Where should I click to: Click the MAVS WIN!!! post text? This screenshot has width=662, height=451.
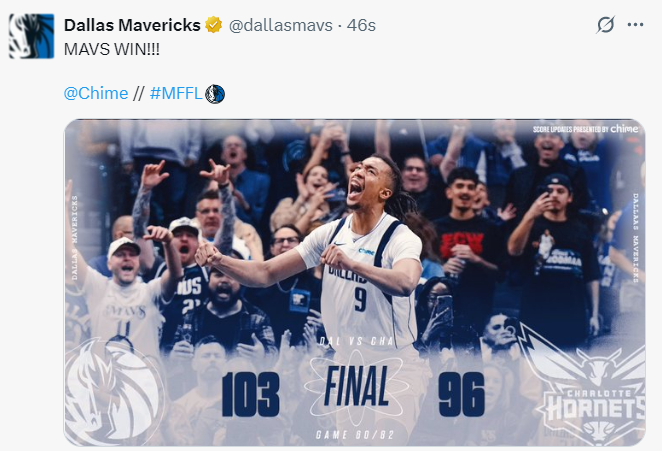(112, 49)
